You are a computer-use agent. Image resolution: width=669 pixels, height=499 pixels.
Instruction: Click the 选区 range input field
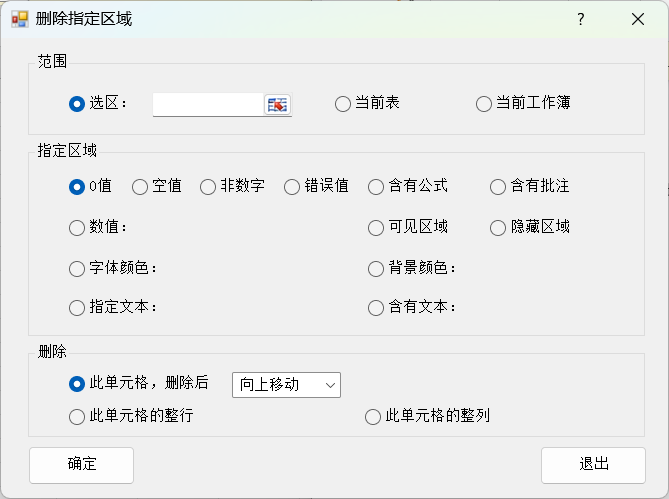tap(208, 104)
